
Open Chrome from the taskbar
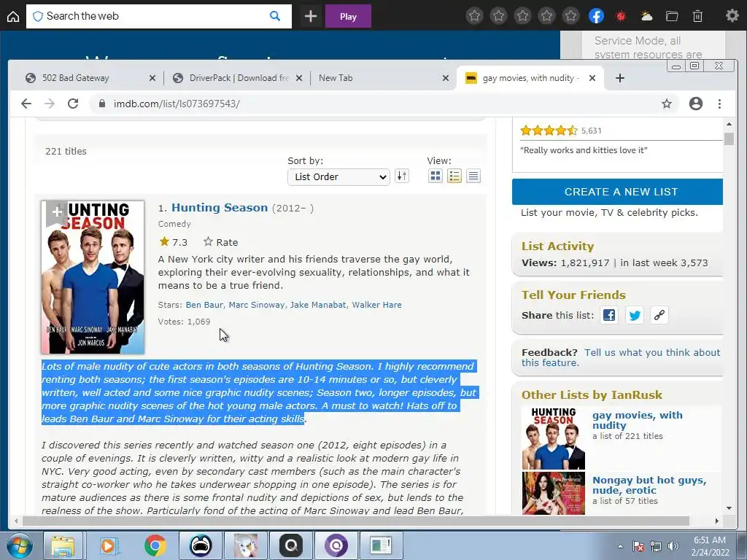pyautogui.click(x=155, y=545)
